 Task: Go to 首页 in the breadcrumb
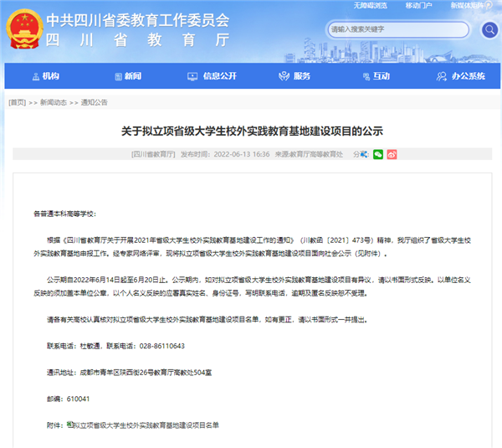click(17, 102)
